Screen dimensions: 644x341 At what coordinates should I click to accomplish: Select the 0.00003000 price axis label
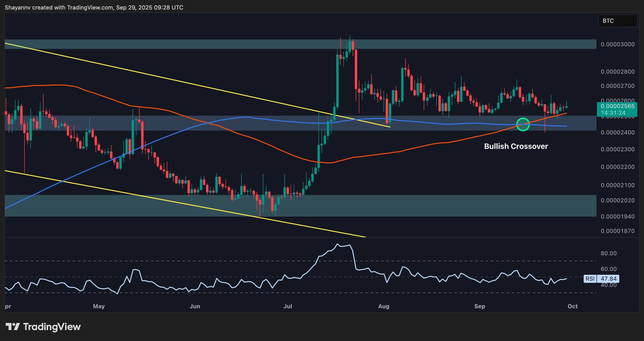pyautogui.click(x=617, y=45)
